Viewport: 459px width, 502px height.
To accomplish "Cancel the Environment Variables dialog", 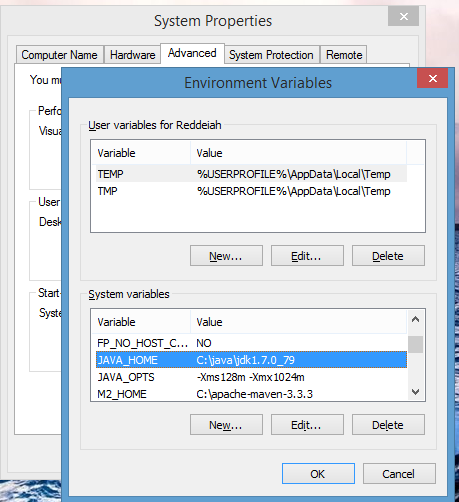I will click(399, 474).
